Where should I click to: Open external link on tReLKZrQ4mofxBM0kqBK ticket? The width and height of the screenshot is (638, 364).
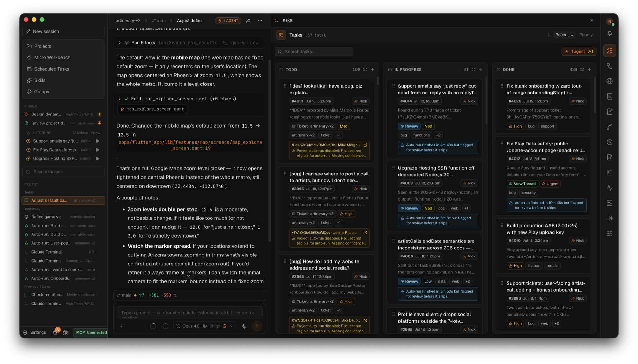click(x=365, y=145)
